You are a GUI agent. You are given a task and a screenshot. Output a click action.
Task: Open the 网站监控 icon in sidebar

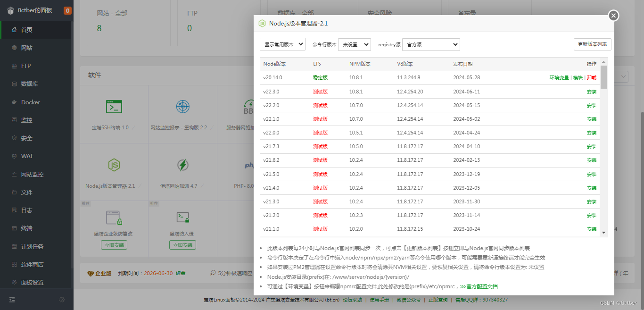14,175
